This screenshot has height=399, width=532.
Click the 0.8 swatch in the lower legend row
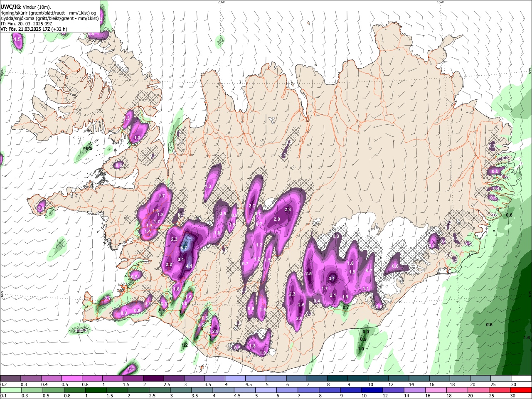pyautogui.click(x=74, y=390)
